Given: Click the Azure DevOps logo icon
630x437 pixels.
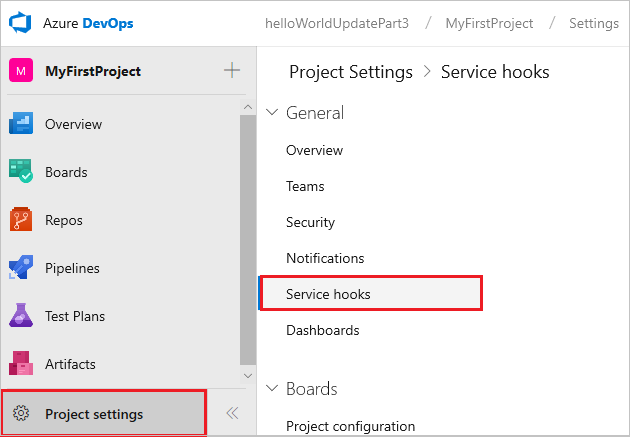Looking at the screenshot, I should (x=21, y=23).
